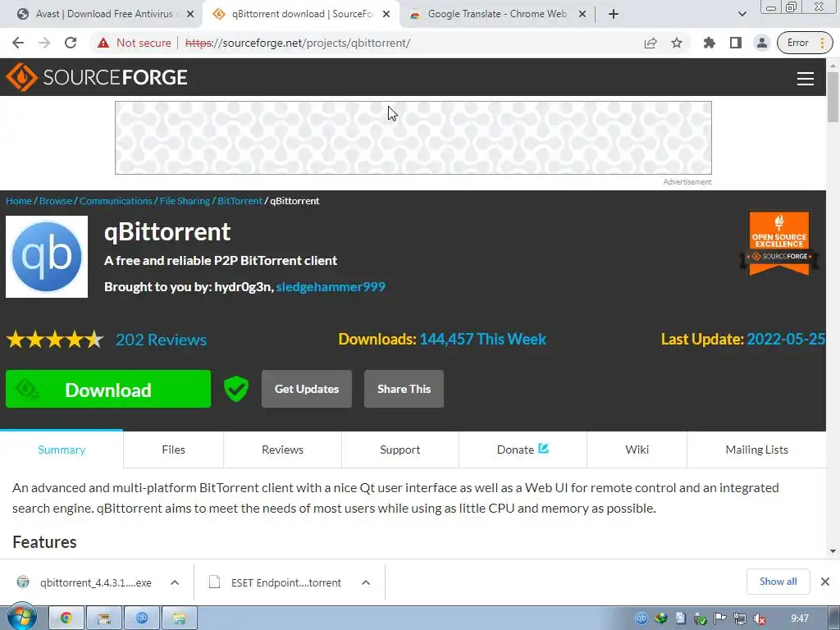This screenshot has height=630, width=840.
Task: Show all downloads
Action: coord(778,582)
